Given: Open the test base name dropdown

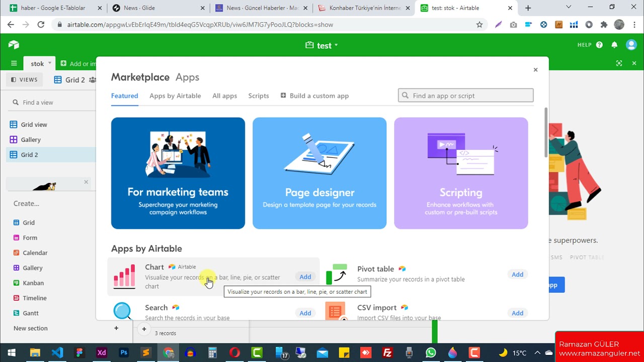Looking at the screenshot, I should (322, 45).
